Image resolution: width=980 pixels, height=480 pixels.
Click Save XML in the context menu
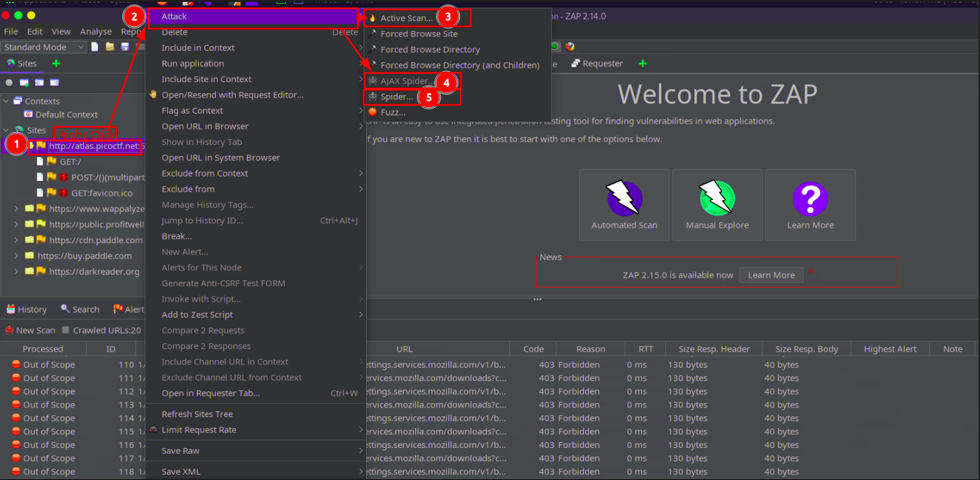[256, 472]
